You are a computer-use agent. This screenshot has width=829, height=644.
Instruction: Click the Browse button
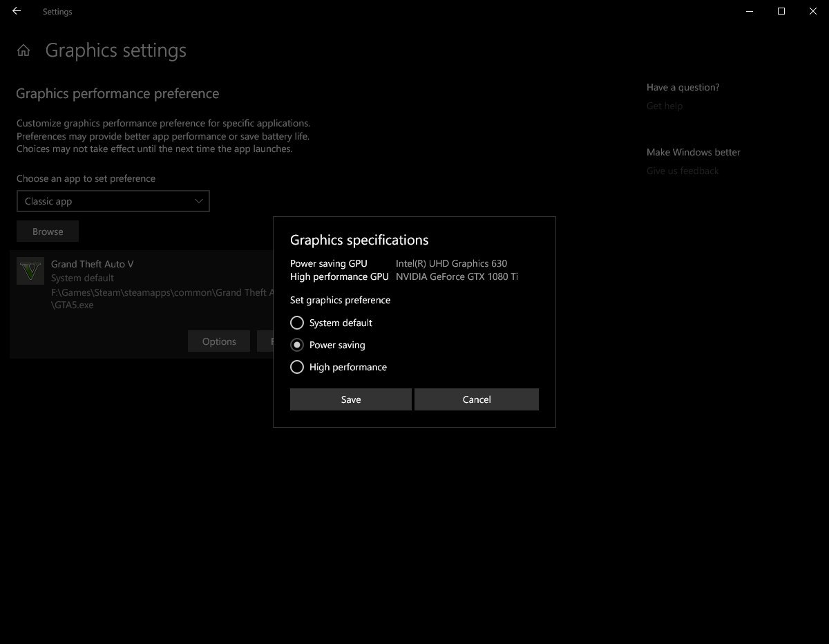point(48,231)
